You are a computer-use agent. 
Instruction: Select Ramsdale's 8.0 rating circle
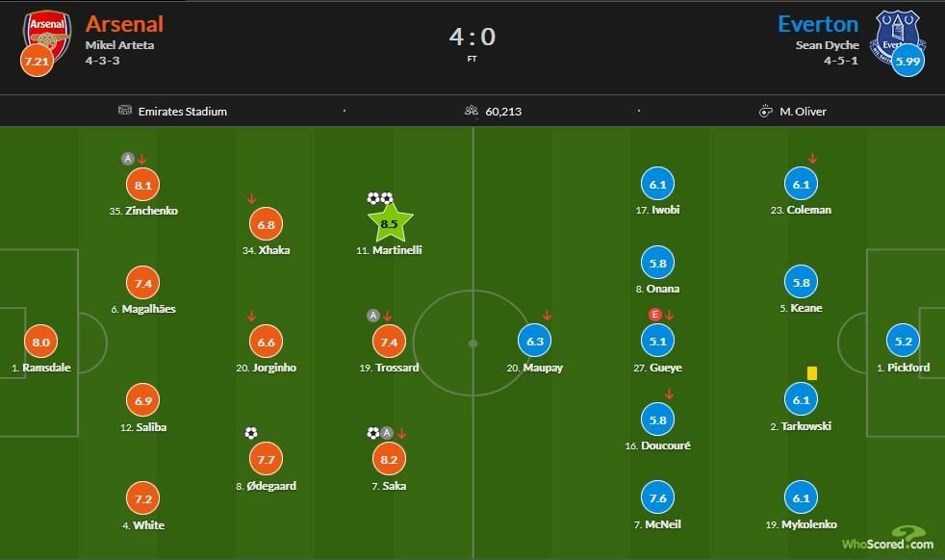(40, 342)
